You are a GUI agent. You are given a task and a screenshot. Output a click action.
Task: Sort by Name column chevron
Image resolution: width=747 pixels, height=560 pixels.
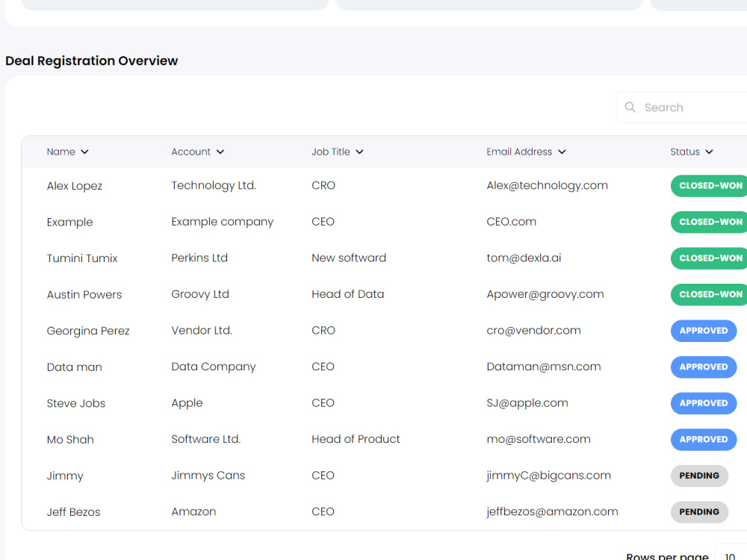(85, 152)
